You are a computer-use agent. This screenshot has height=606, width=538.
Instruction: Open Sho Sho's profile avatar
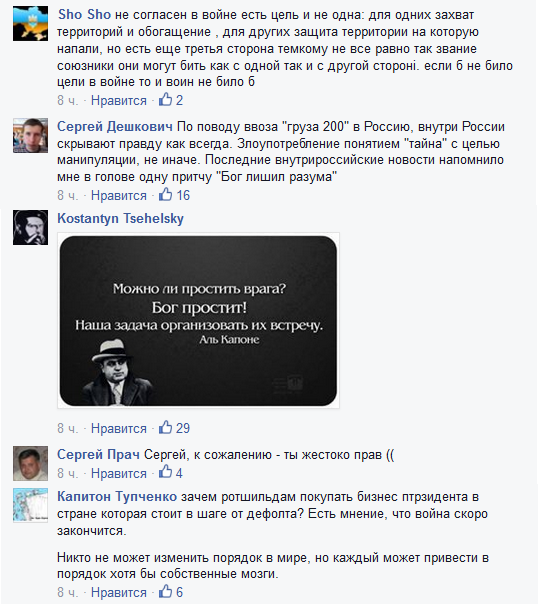31,24
